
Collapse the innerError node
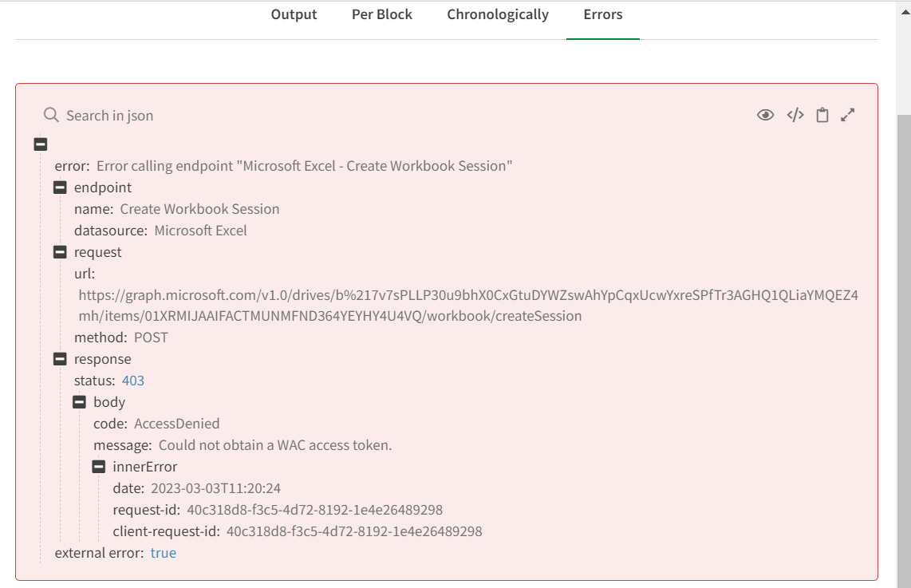click(99, 467)
